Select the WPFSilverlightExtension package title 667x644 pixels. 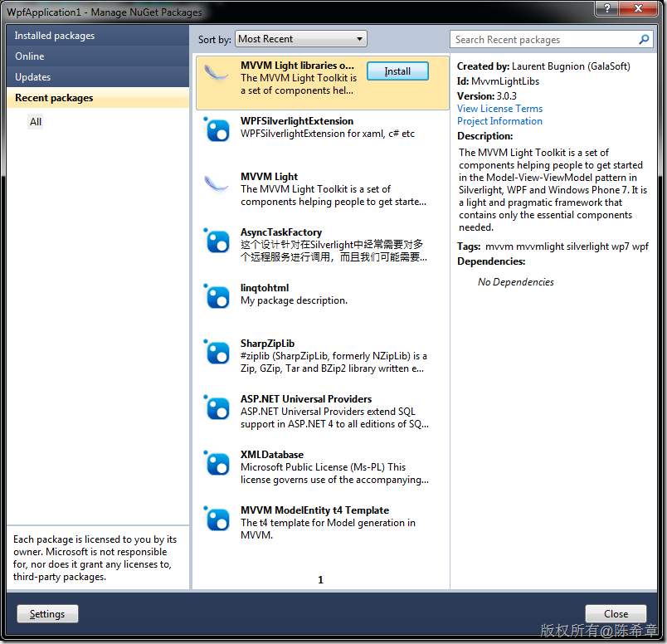point(297,121)
